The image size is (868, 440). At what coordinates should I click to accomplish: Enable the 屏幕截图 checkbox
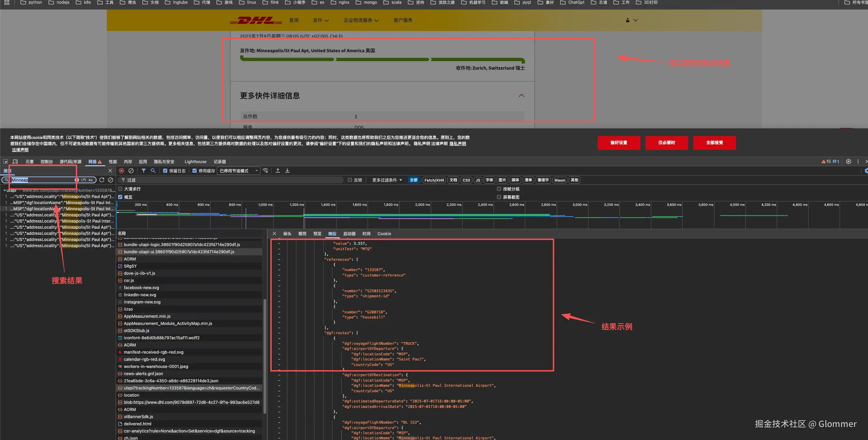(x=499, y=197)
